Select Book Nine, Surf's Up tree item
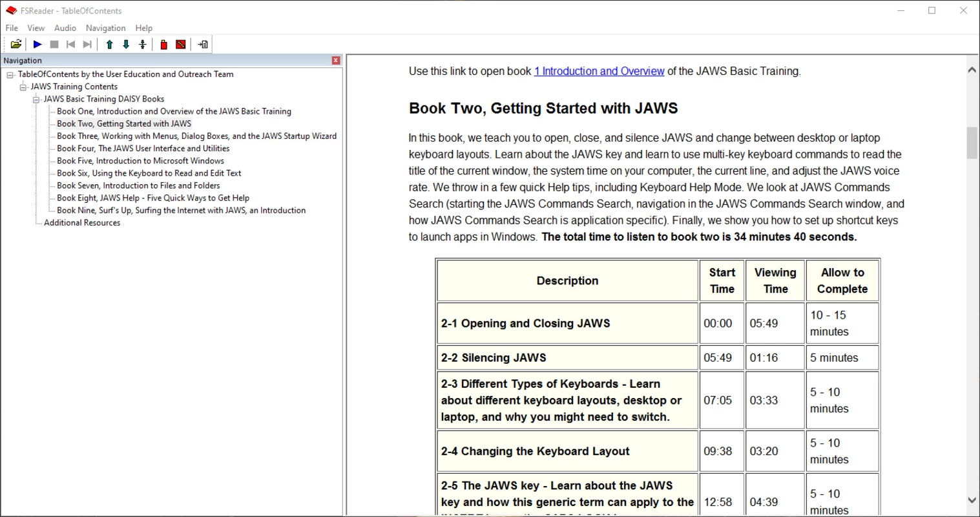The width and height of the screenshot is (980, 517). click(x=181, y=210)
